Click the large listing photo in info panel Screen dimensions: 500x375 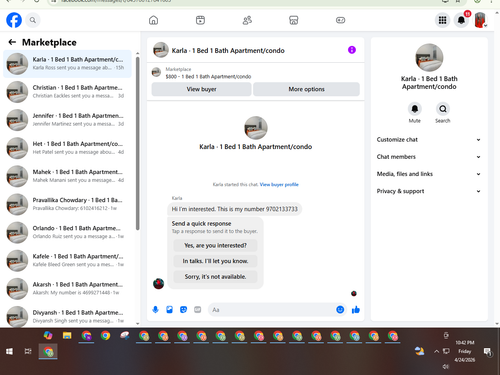tap(429, 57)
